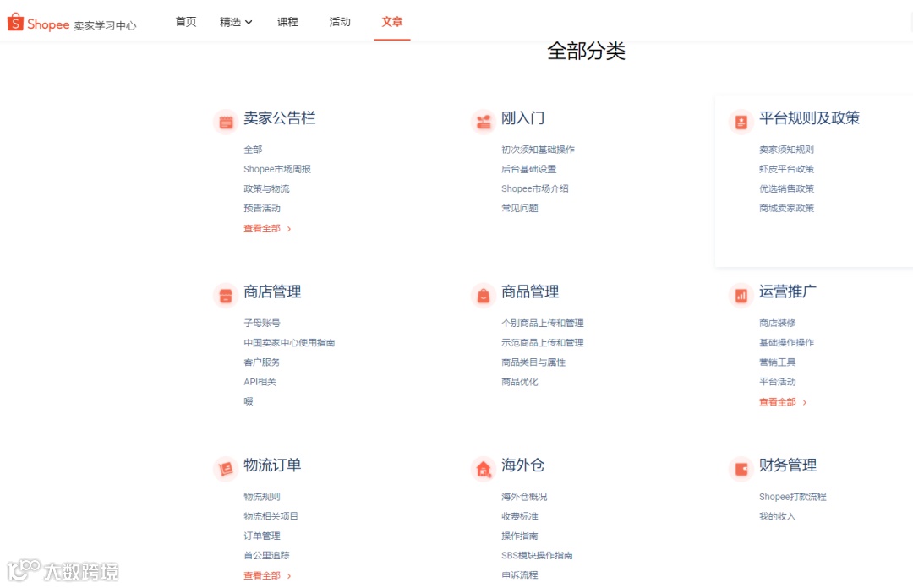
Task: Open 商品类目与属性 link
Action: (x=533, y=362)
